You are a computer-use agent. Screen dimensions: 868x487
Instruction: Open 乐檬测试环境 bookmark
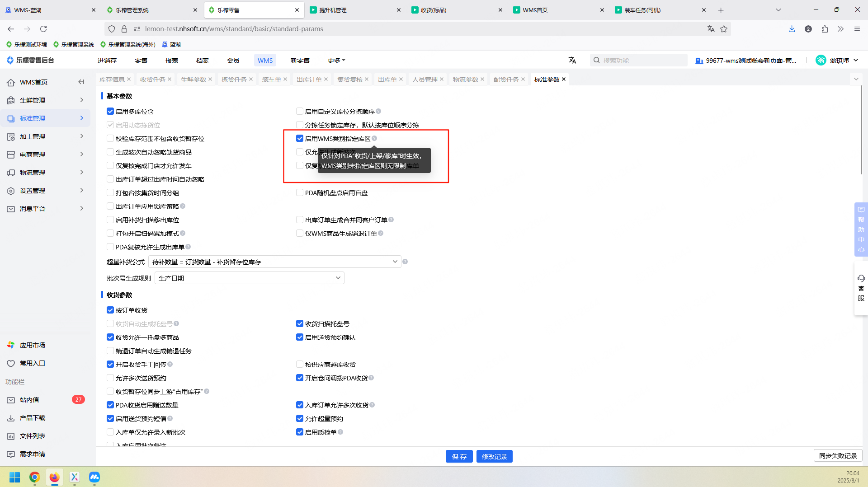(x=27, y=44)
